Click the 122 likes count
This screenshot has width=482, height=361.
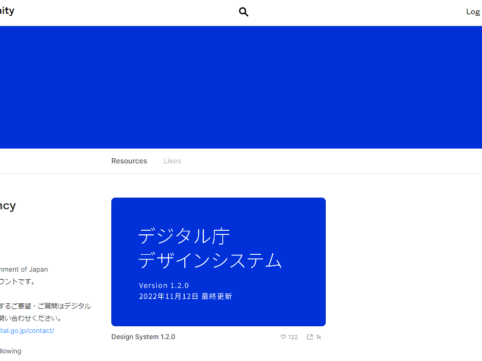point(293,337)
